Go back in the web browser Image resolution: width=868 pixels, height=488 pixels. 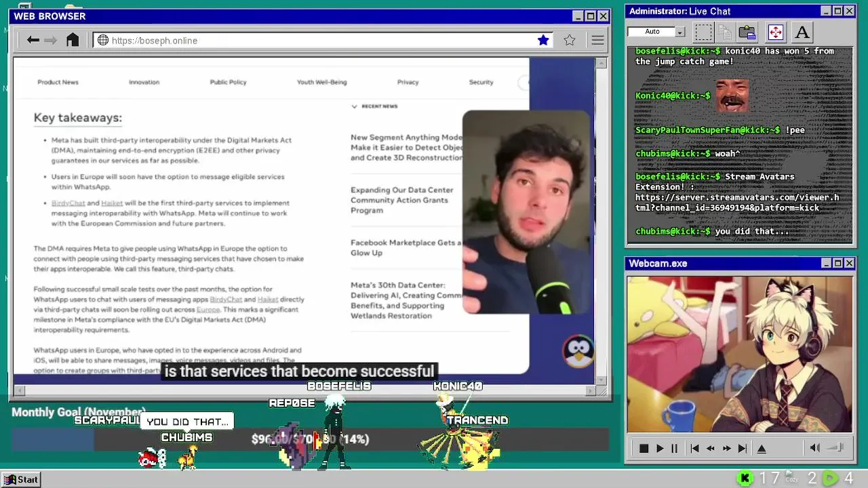tap(33, 40)
